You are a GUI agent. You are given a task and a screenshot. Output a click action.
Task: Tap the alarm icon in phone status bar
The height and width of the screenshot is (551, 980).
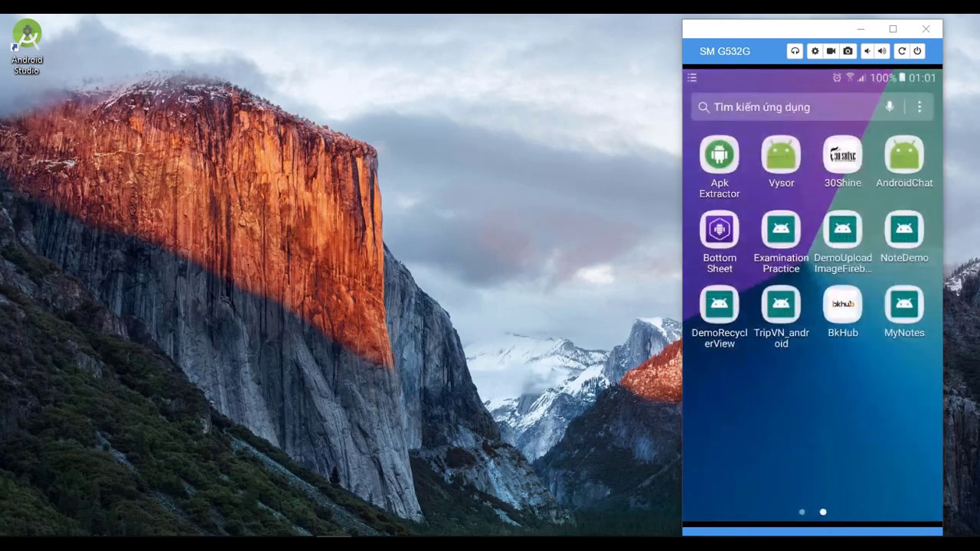837,78
